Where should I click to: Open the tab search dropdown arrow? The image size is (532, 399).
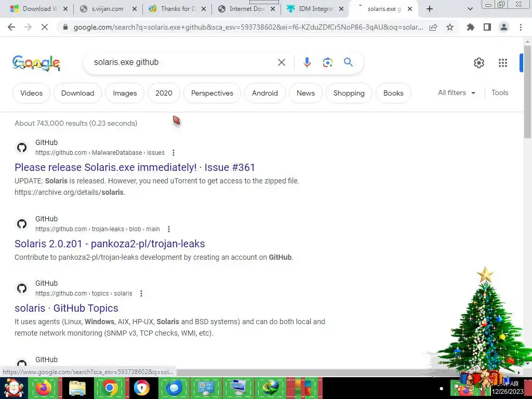click(x=470, y=9)
